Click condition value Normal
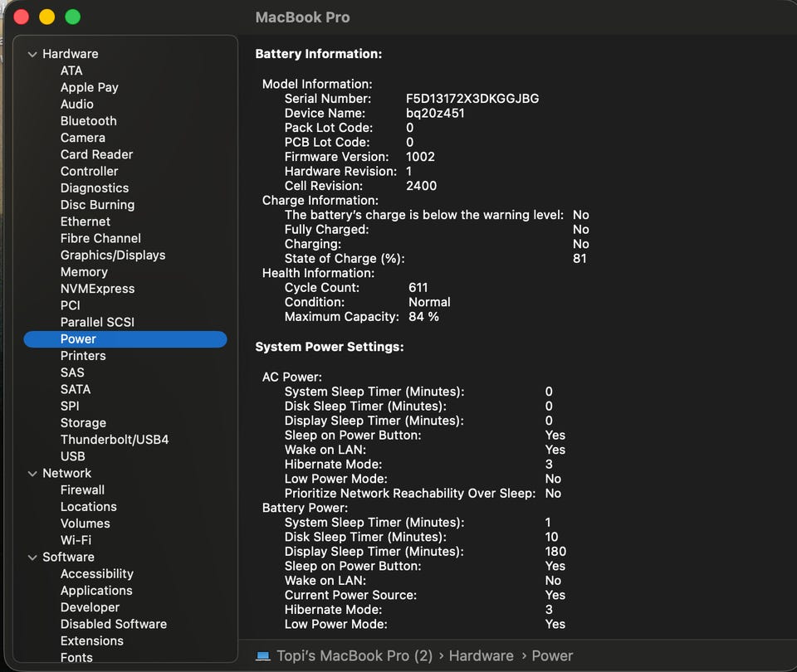Screen dimensions: 797x672 click(429, 302)
